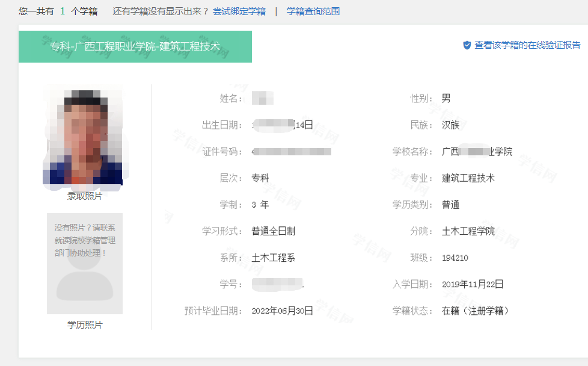The width and height of the screenshot is (588, 366).
Task: Click the 尝试绑定学籍 link
Action: 240,11
